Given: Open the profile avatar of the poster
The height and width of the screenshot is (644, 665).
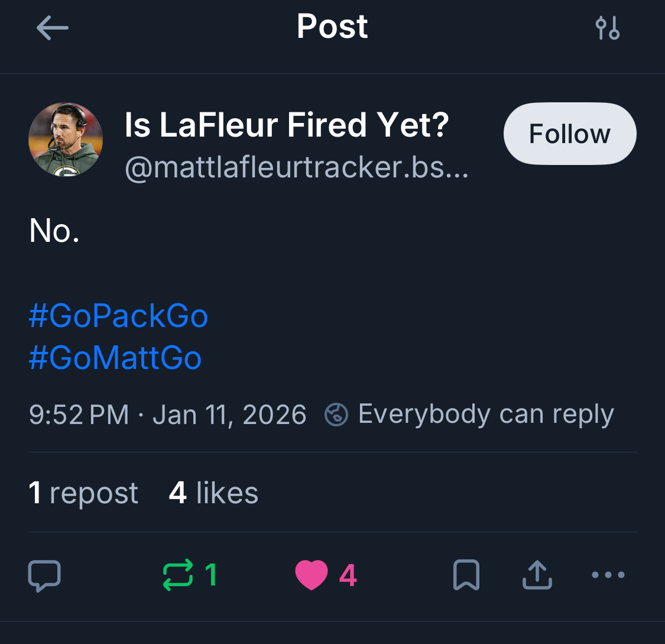Looking at the screenshot, I should pyautogui.click(x=66, y=140).
